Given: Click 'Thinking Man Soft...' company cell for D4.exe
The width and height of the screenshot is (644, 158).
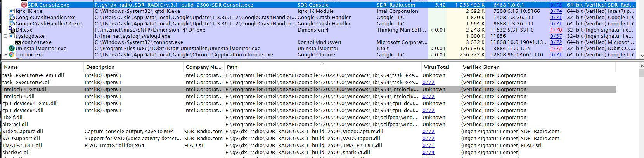Looking at the screenshot, I should coord(401,30).
